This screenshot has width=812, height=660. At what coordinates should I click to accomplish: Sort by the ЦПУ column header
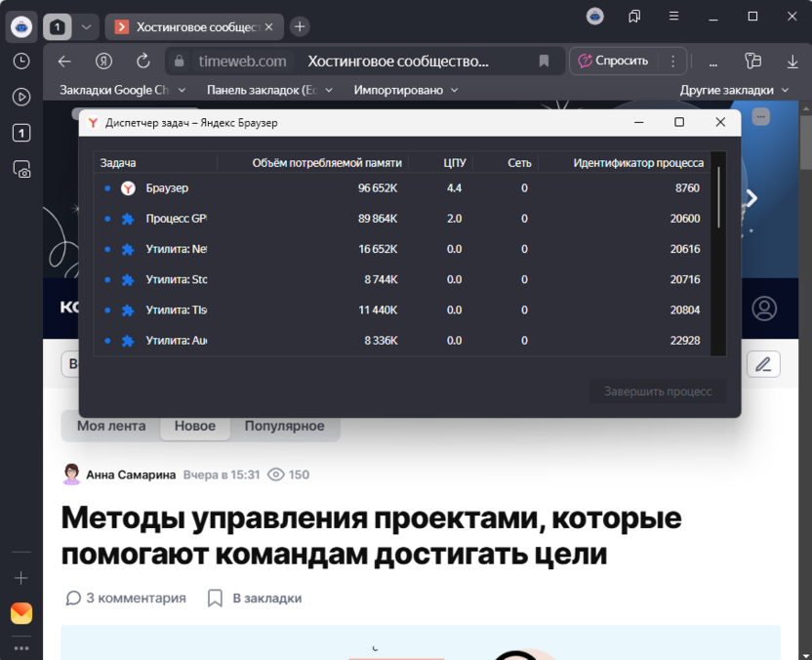coord(454,163)
